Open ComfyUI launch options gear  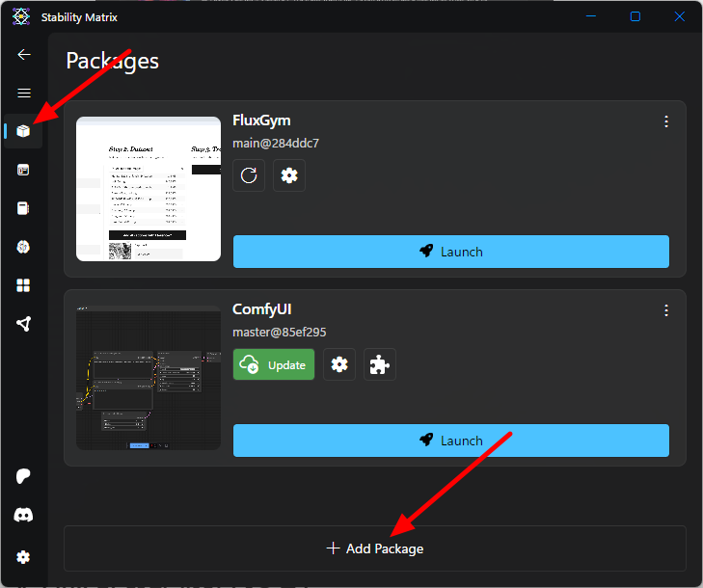[339, 364]
